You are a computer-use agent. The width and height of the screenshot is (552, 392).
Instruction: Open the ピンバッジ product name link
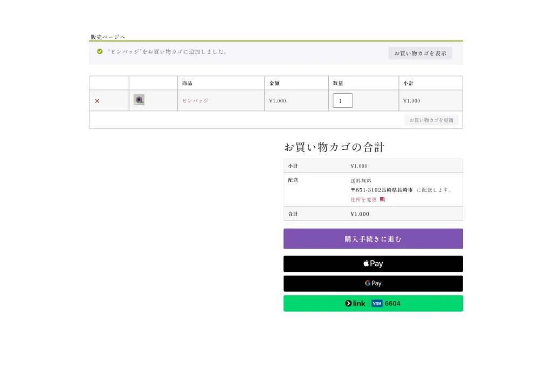195,101
